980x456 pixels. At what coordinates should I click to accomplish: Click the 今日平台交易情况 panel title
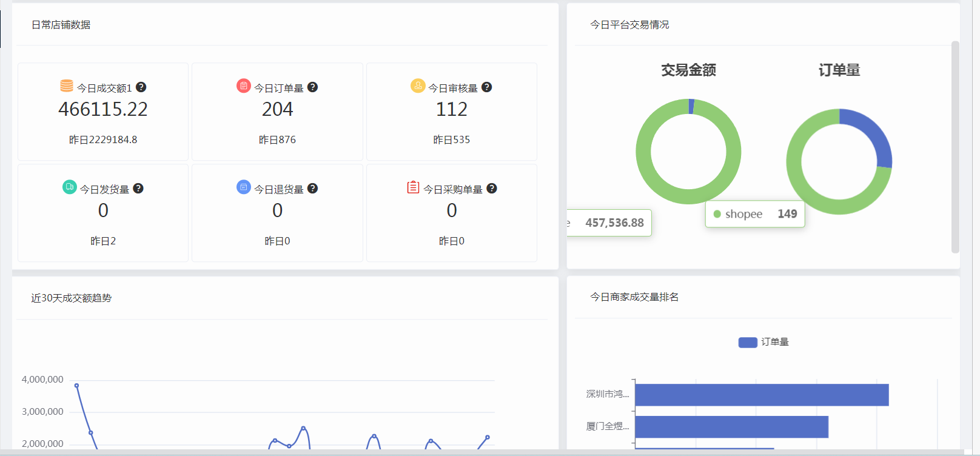(x=629, y=25)
